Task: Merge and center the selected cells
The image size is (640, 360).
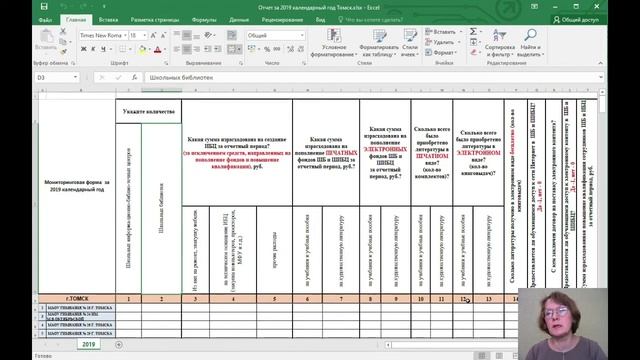Action: tap(231, 49)
